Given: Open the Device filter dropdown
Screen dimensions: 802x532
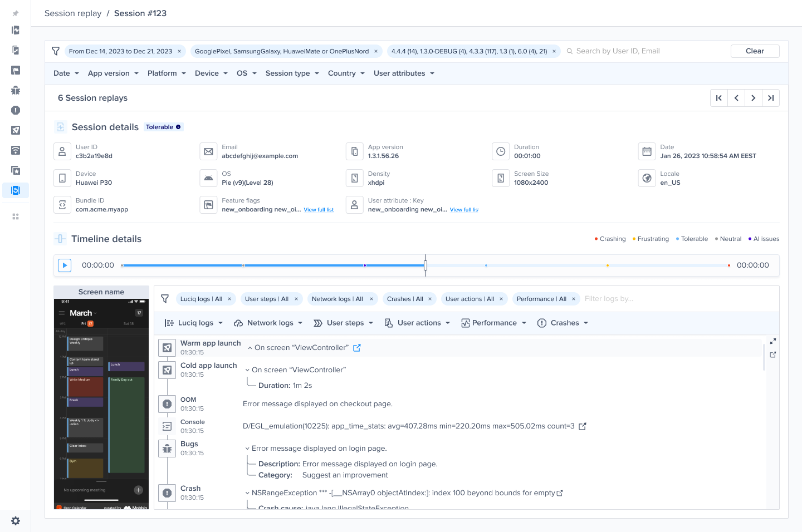Looking at the screenshot, I should point(211,73).
